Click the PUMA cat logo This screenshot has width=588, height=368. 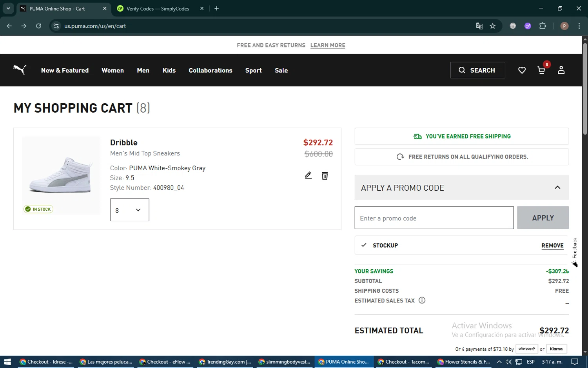point(20,70)
